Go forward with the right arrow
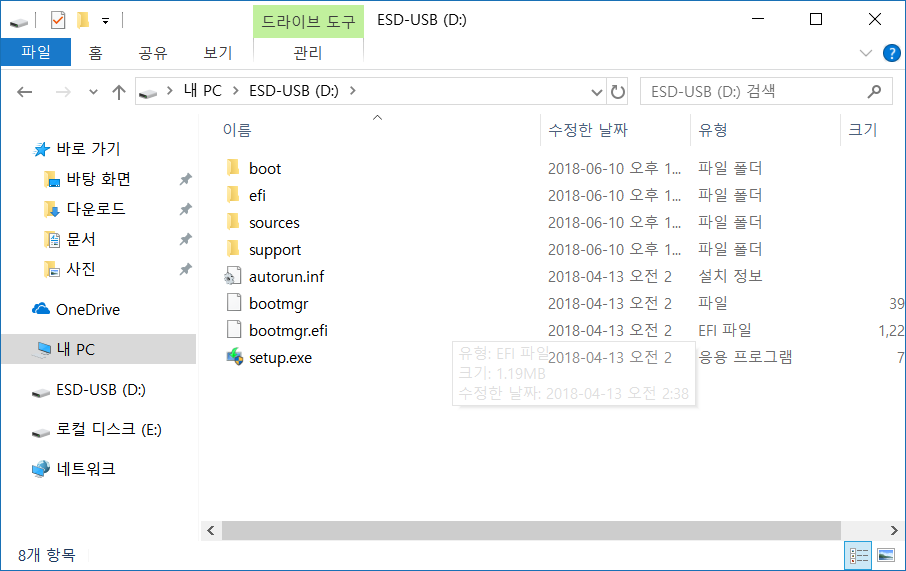 click(x=63, y=92)
